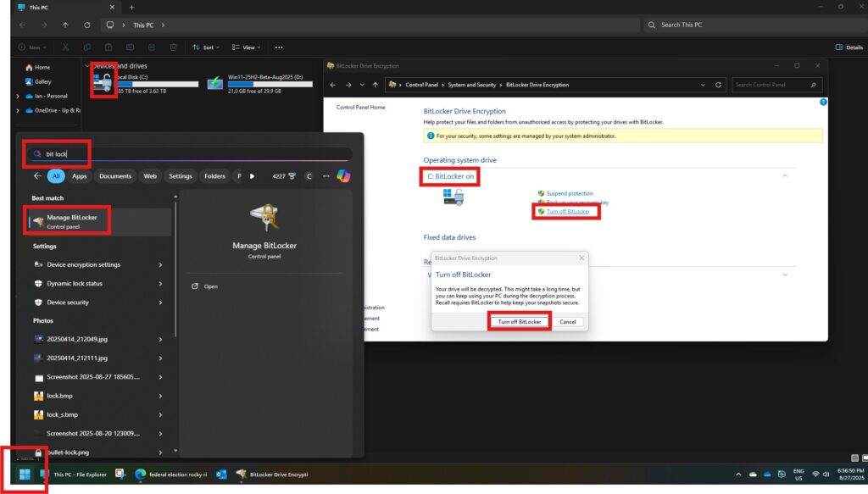
Task: Switch to the Documents filter in search
Action: click(x=115, y=176)
